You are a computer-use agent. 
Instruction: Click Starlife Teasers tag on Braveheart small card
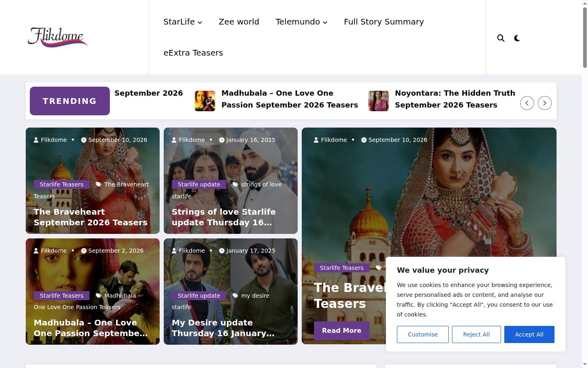(62, 184)
